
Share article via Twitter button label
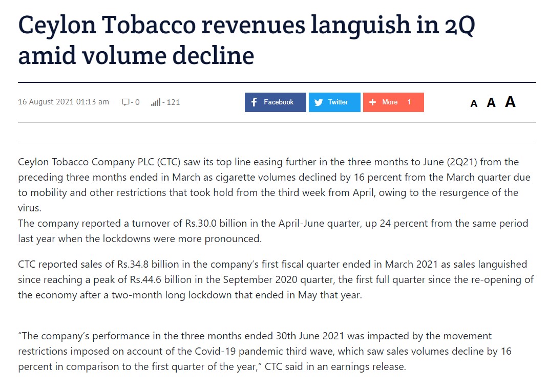pos(338,102)
